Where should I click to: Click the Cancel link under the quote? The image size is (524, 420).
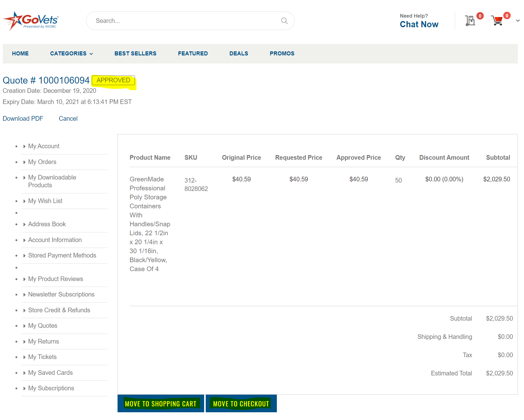[x=68, y=118]
